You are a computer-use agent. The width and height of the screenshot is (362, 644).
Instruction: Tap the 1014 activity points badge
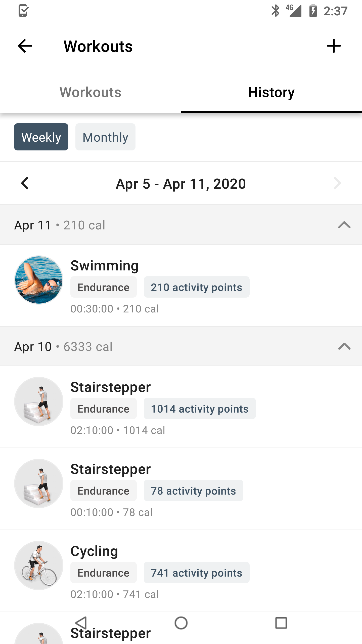coord(200,409)
